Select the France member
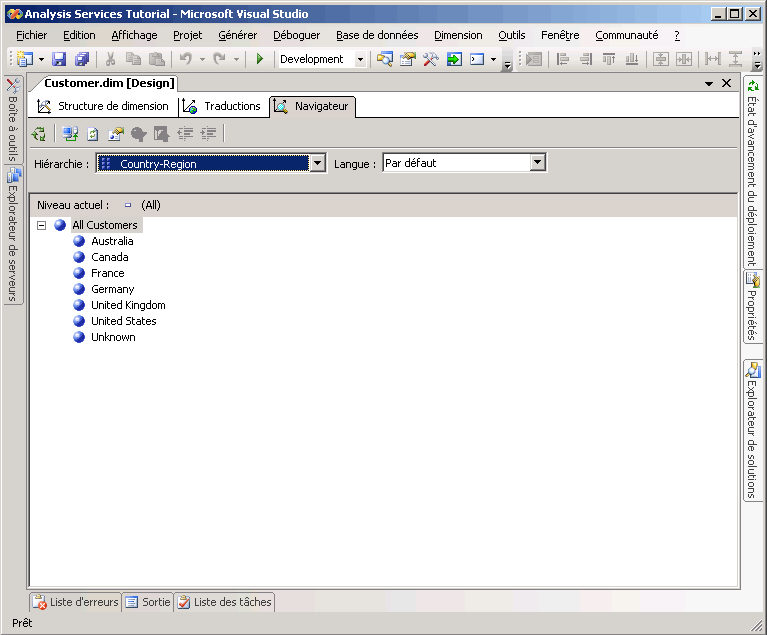The height and width of the screenshot is (635, 767). coord(108,273)
